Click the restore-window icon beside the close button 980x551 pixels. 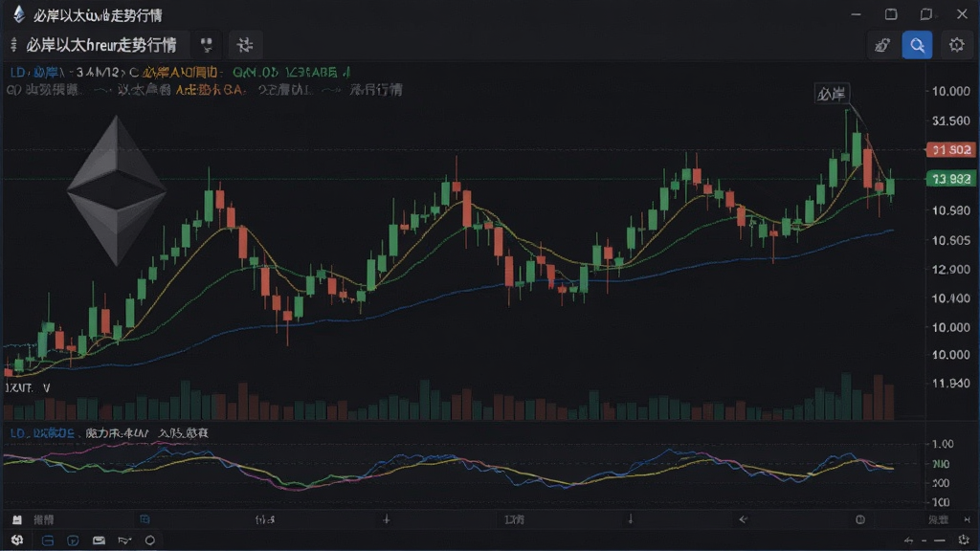[x=926, y=13]
